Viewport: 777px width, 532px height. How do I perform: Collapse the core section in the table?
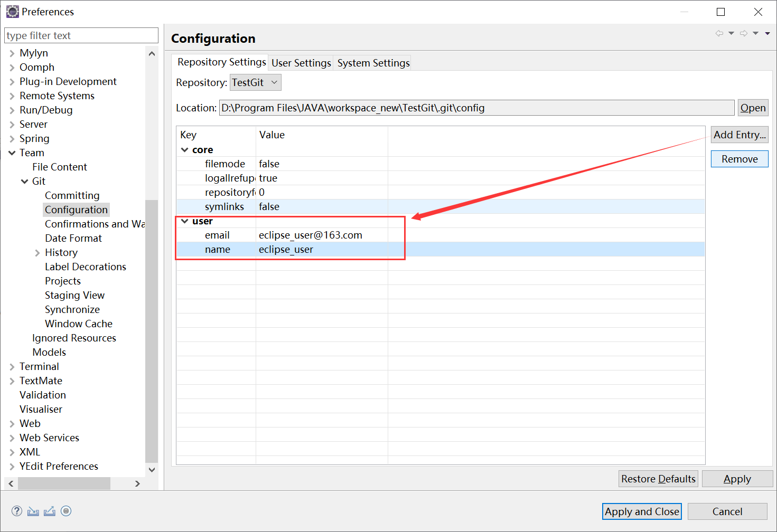click(x=185, y=150)
